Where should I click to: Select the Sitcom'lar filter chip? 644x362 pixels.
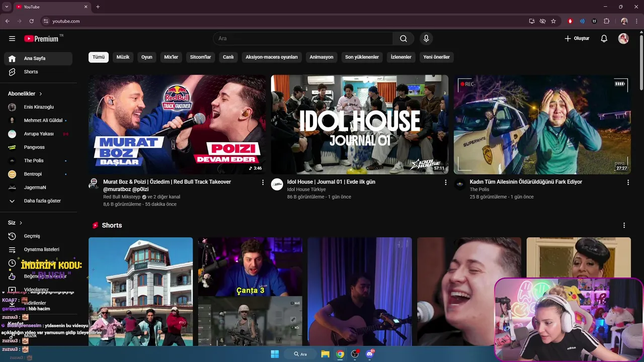(x=200, y=57)
